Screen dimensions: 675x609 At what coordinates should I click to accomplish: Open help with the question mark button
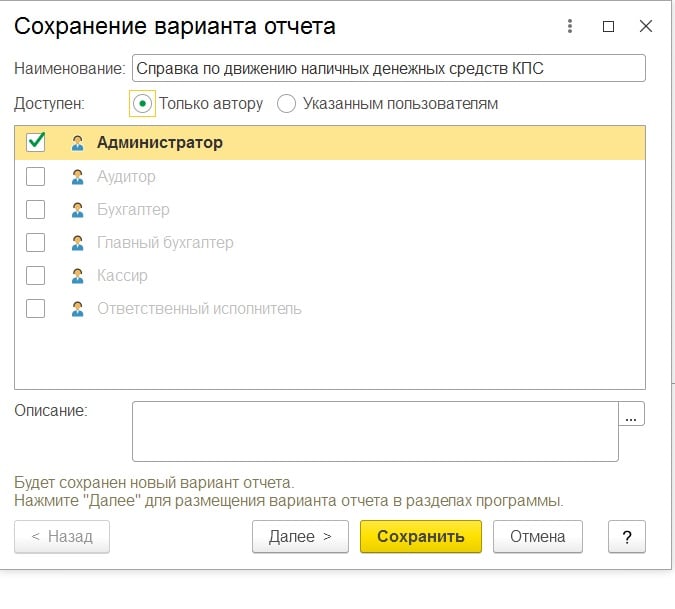point(627,536)
